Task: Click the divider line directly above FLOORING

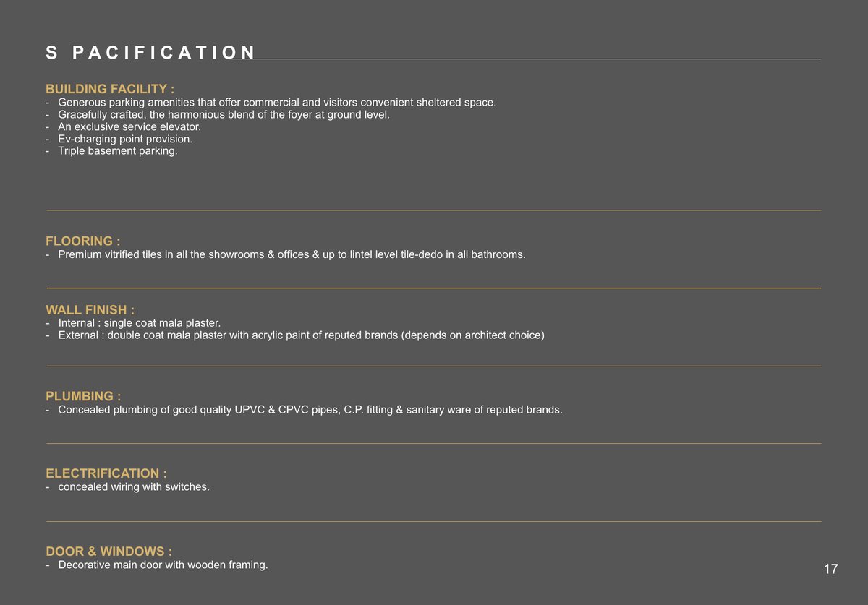Action: coord(434,210)
